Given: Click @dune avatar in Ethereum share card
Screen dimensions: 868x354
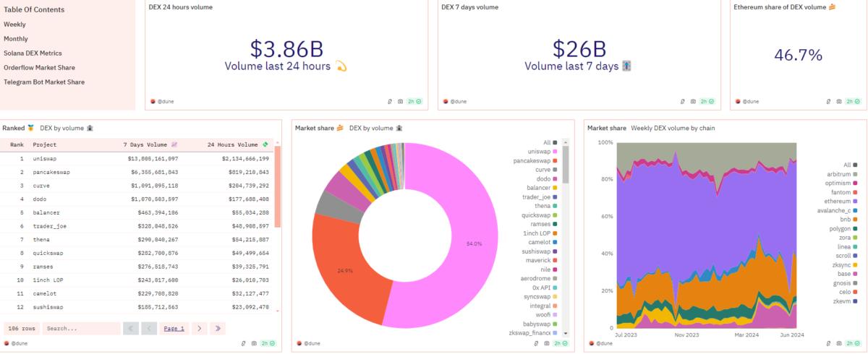Looking at the screenshot, I should pos(738,102).
